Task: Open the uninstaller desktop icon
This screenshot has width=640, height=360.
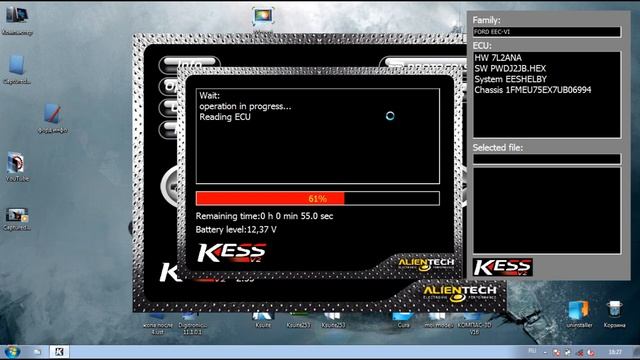Action: pyautogui.click(x=580, y=314)
